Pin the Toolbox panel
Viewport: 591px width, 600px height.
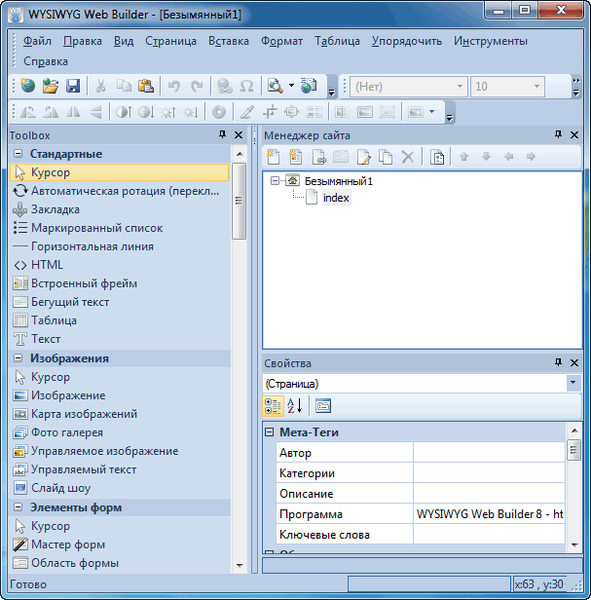click(222, 134)
